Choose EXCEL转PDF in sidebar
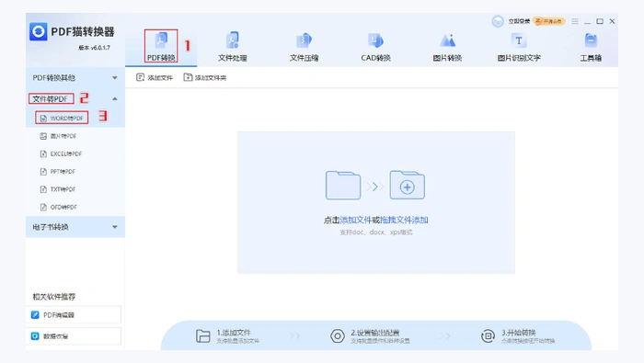 (x=61, y=153)
